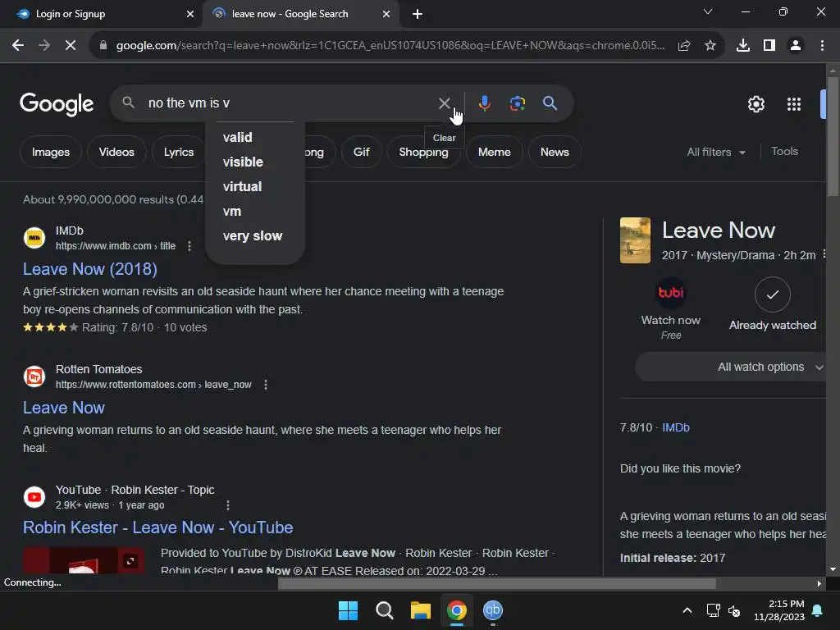Image resolution: width=840 pixels, height=630 pixels.
Task: Open Chrome downloads icon
Action: [x=742, y=46]
